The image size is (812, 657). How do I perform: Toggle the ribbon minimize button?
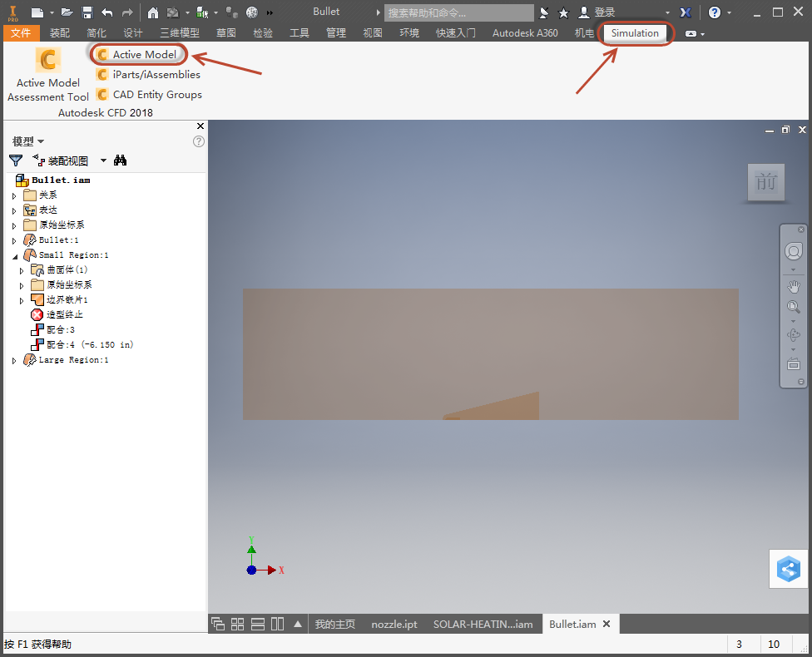(x=691, y=33)
